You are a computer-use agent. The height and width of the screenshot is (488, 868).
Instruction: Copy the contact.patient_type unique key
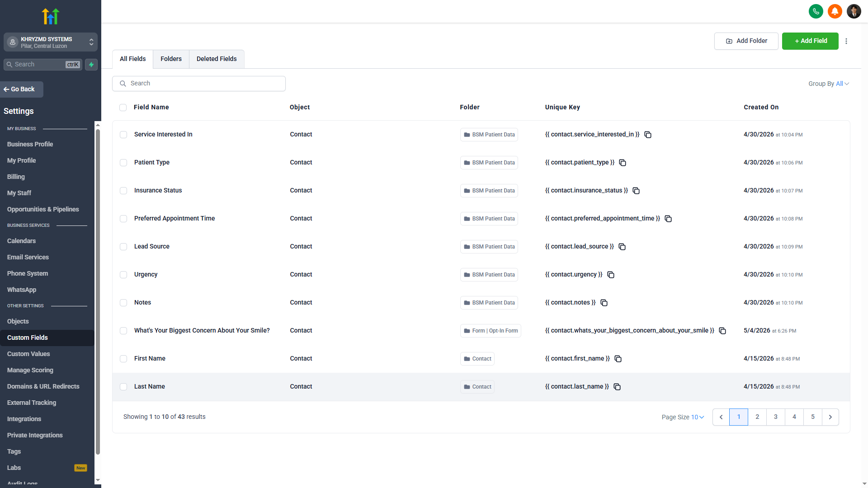coord(623,163)
